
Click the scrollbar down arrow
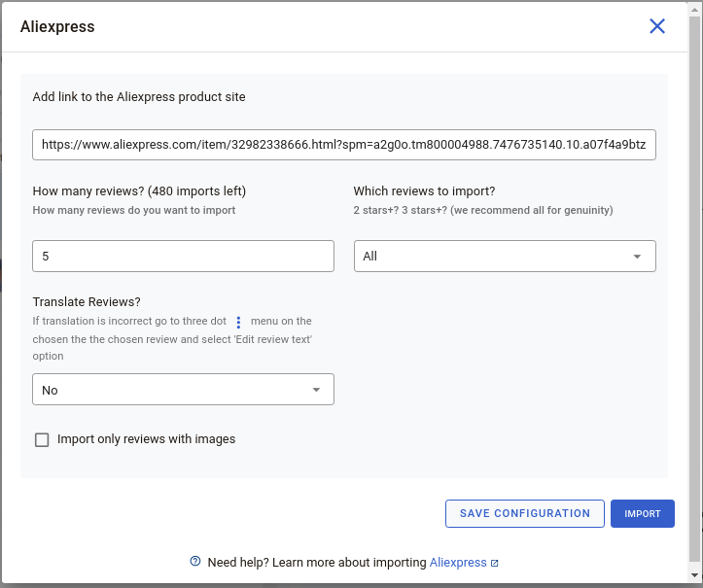694,575
